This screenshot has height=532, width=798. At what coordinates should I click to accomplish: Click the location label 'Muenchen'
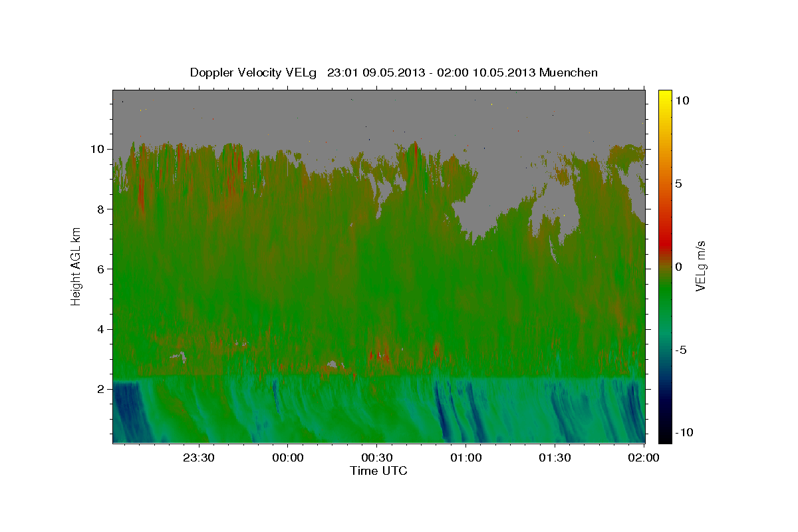(x=569, y=72)
